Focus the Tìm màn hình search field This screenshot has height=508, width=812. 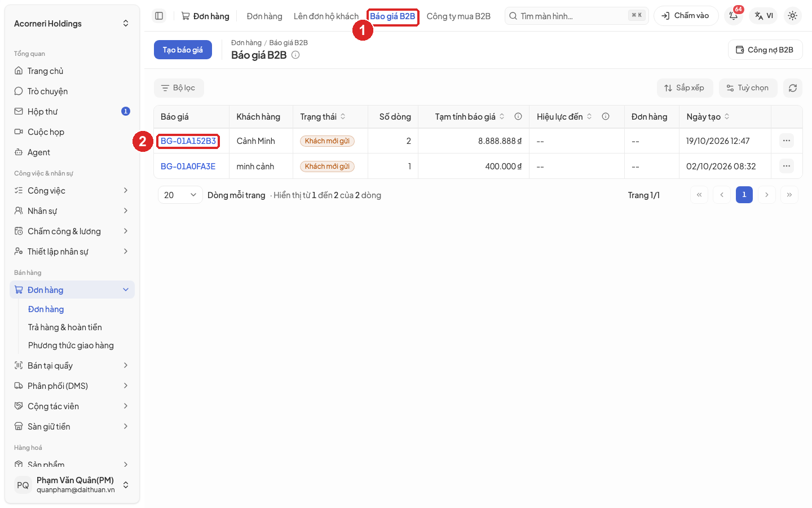(576, 16)
